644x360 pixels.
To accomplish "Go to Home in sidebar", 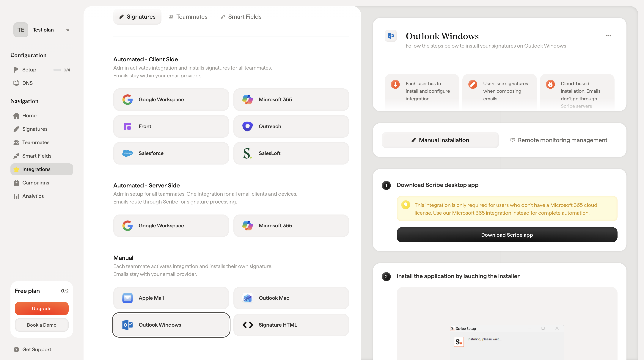I will [x=42, y=116].
